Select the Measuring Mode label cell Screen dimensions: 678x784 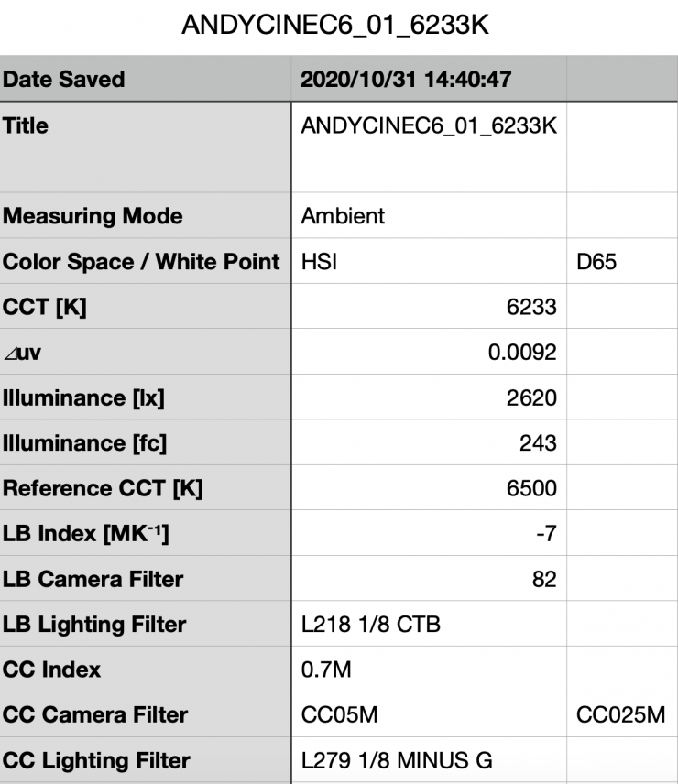[145, 216]
